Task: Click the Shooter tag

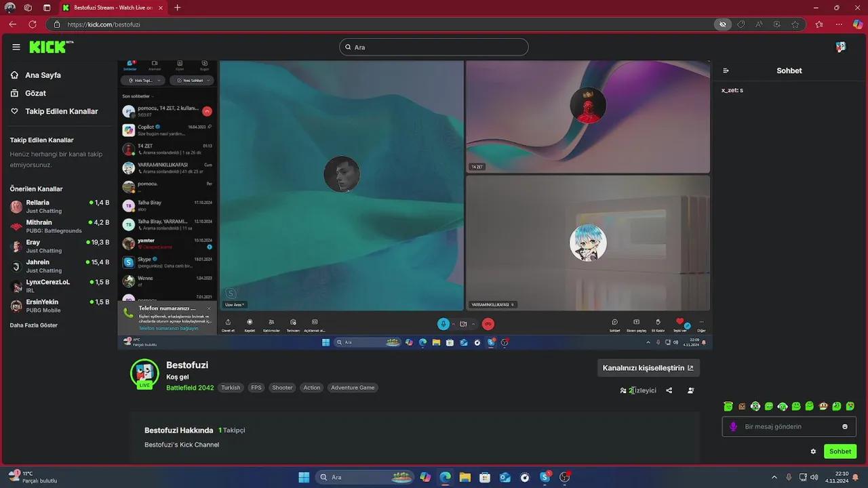Action: pos(282,388)
